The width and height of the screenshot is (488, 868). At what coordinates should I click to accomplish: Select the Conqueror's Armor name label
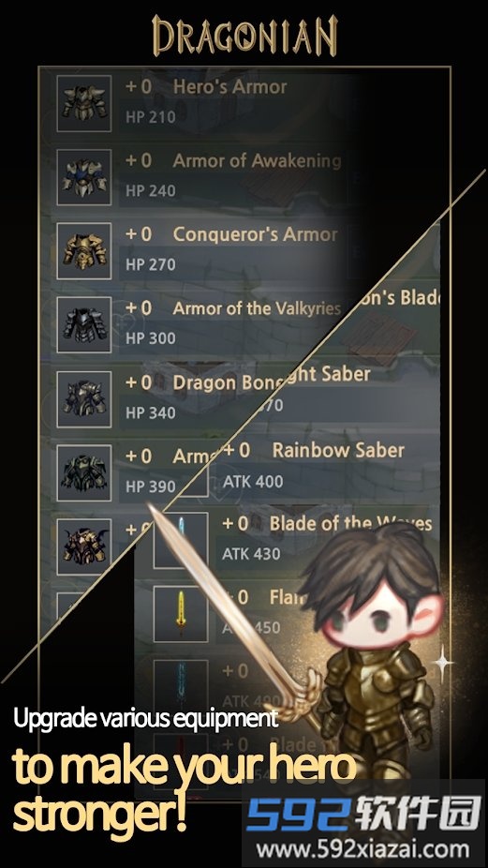(255, 234)
